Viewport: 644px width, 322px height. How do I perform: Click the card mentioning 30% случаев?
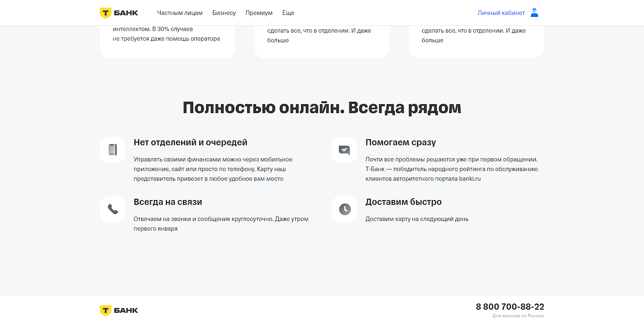click(x=167, y=40)
